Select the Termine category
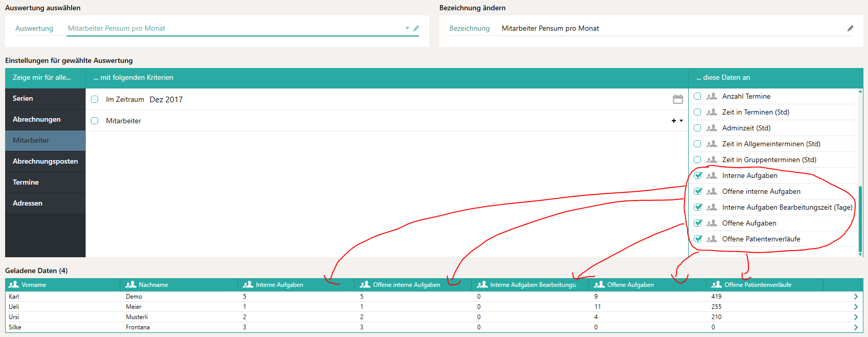 [x=45, y=183]
